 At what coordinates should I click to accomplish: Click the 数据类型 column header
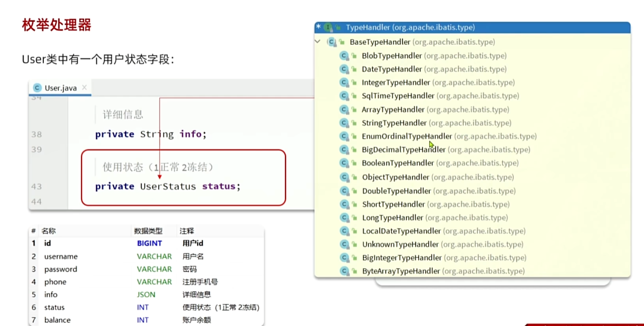click(148, 231)
